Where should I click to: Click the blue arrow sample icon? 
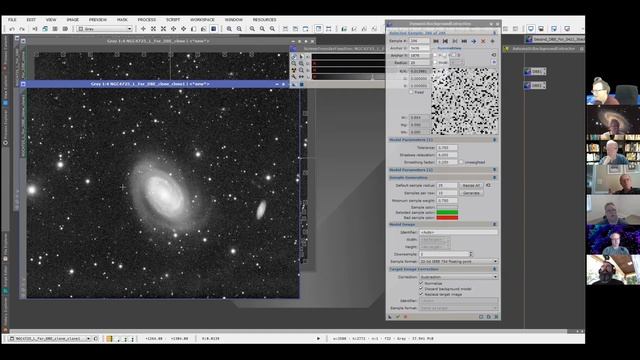(x=473, y=41)
